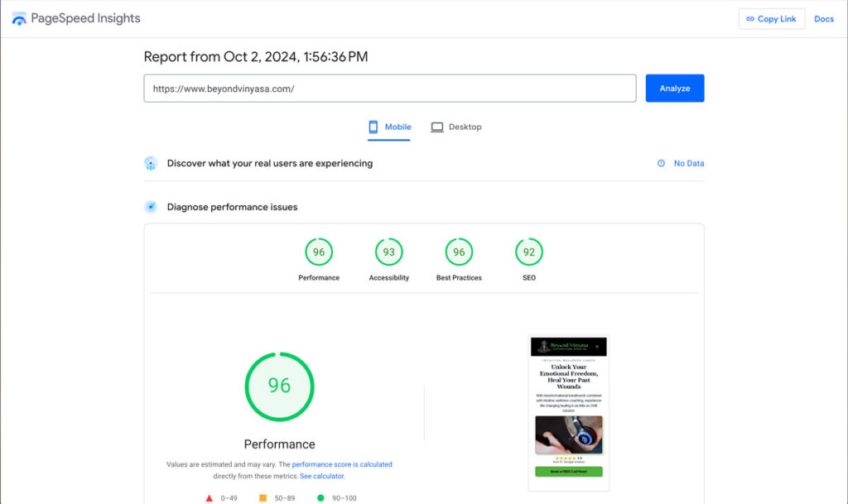848x504 pixels.
Task: Click the PageSpeed Insights title text
Action: [85, 18]
